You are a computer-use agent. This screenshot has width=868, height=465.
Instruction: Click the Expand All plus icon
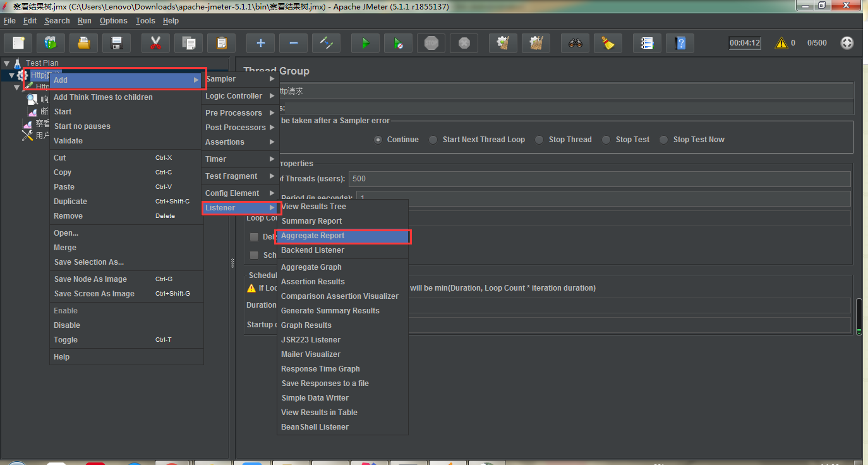tap(260, 43)
